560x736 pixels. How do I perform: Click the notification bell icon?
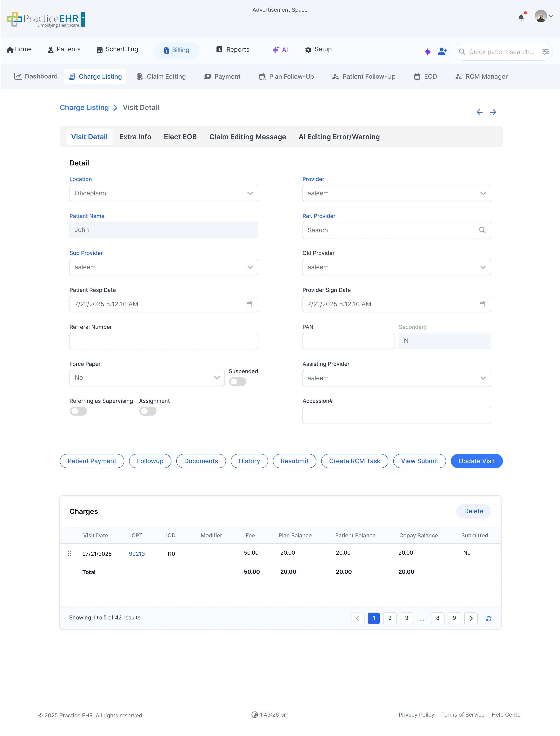point(521,17)
